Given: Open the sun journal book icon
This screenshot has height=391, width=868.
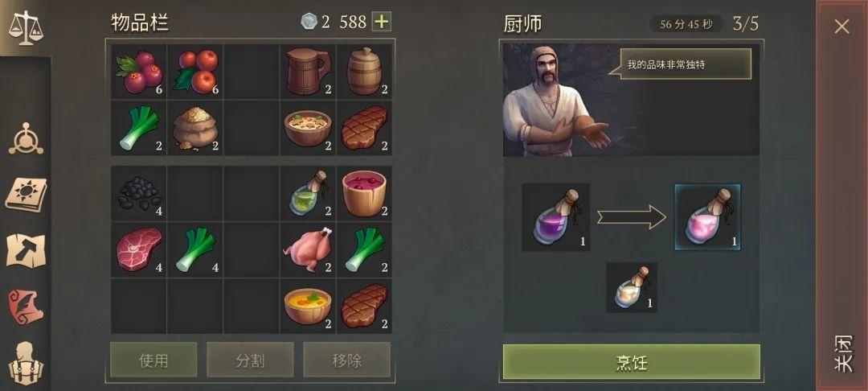Looking at the screenshot, I should click(x=26, y=195).
